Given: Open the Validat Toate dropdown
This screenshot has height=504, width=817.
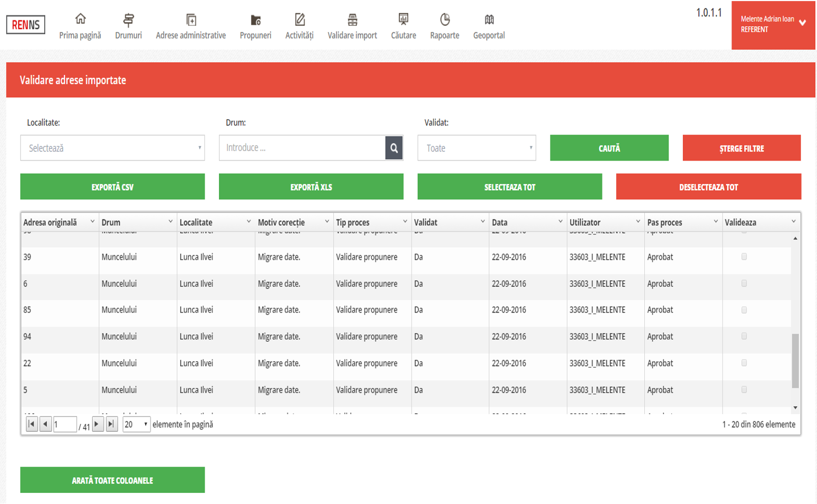Looking at the screenshot, I should 477,148.
